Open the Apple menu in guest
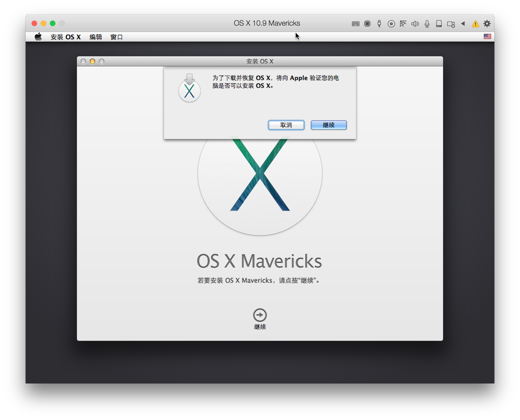This screenshot has height=420, width=520. click(x=38, y=37)
